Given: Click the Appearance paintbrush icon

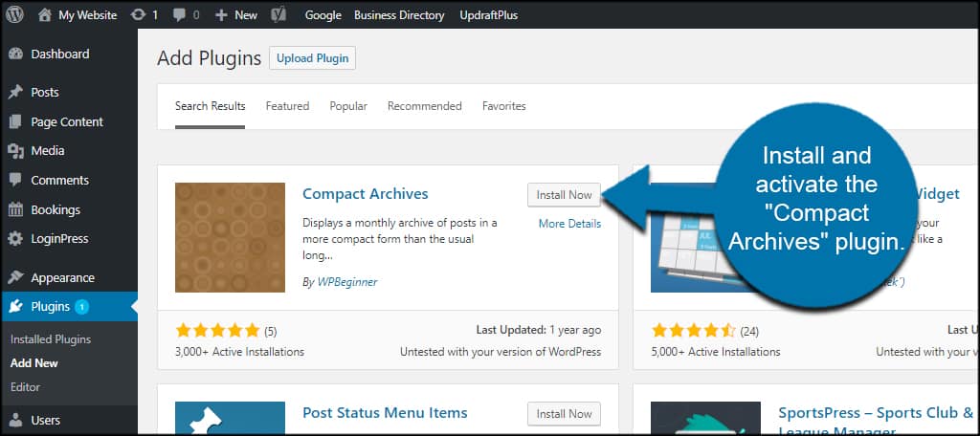Looking at the screenshot, I should [x=15, y=277].
